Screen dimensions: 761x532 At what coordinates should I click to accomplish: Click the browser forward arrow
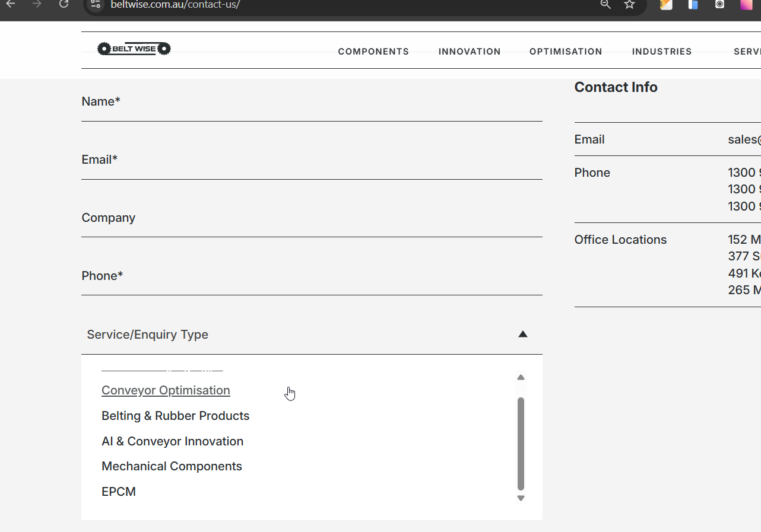pyautogui.click(x=37, y=5)
